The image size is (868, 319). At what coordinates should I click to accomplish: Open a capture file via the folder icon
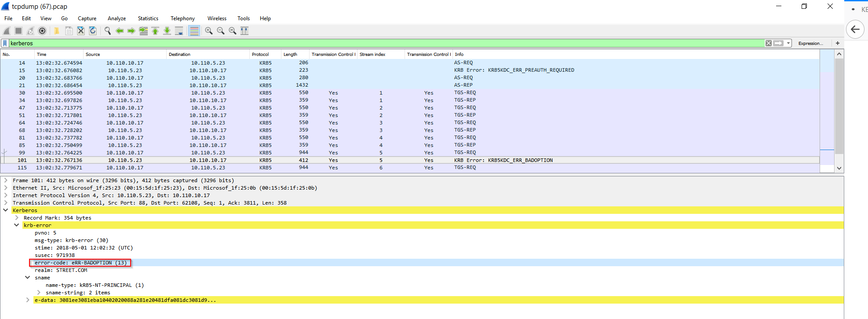pos(57,31)
